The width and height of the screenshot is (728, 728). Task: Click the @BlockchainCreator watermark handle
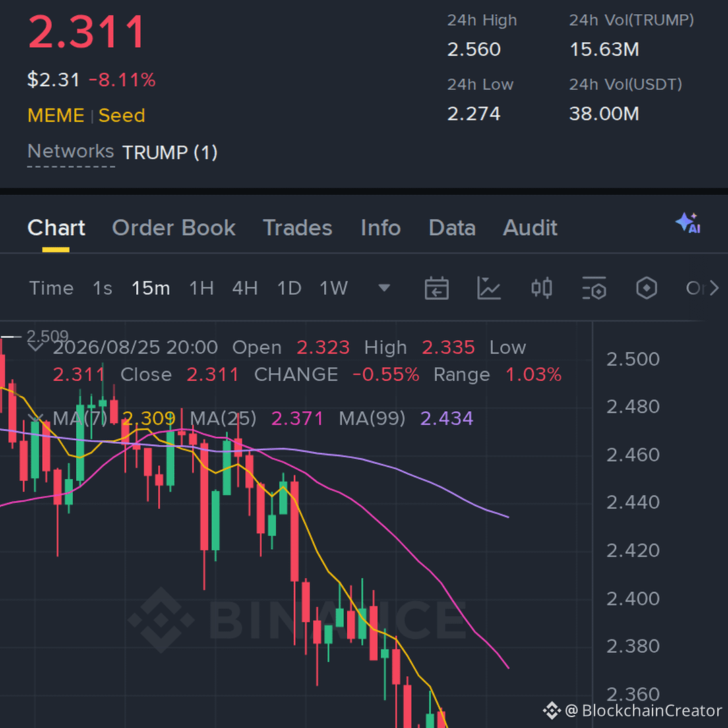pyautogui.click(x=643, y=710)
